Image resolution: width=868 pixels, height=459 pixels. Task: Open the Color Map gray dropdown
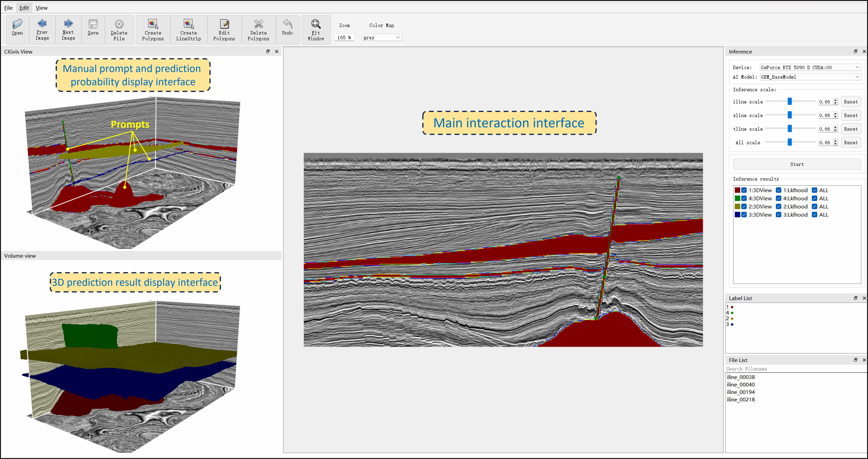(381, 37)
